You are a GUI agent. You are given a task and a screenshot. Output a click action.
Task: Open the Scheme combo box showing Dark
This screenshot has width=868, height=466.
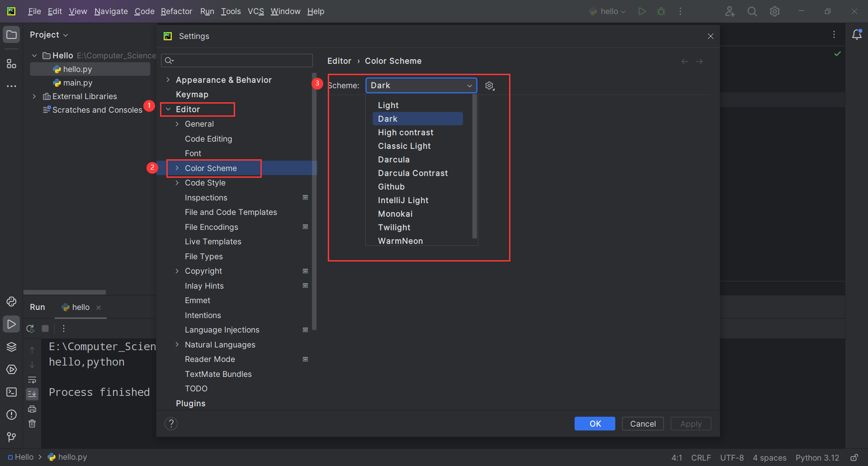421,86
